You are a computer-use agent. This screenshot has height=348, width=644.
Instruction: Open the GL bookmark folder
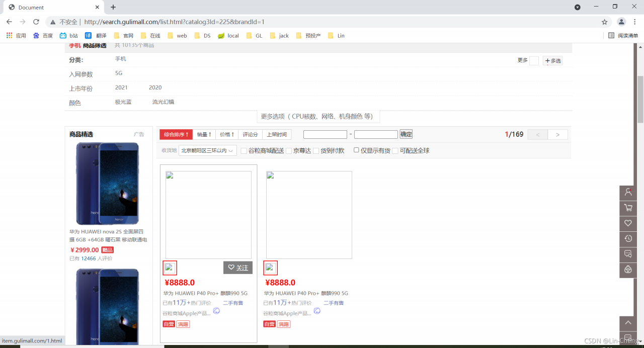pos(255,36)
